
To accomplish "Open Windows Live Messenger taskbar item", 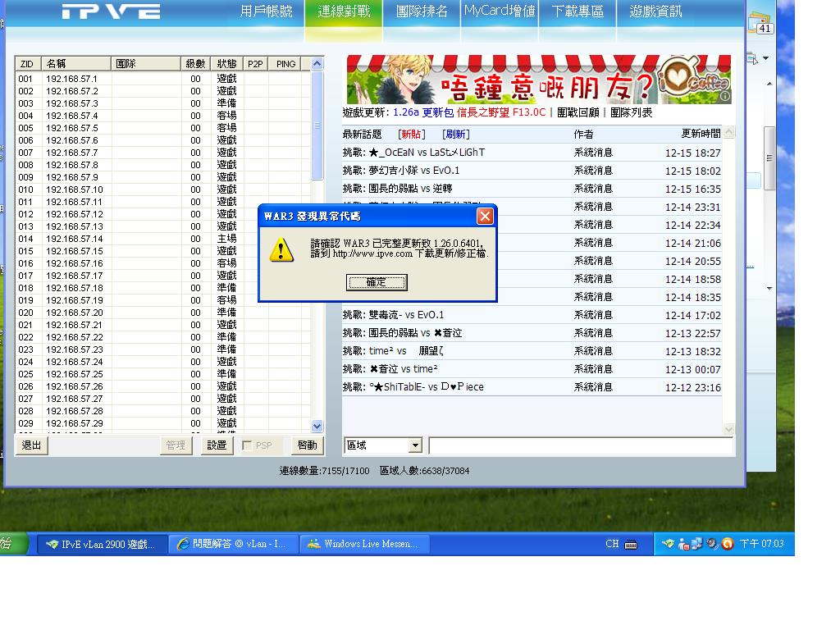I will coord(364,545).
